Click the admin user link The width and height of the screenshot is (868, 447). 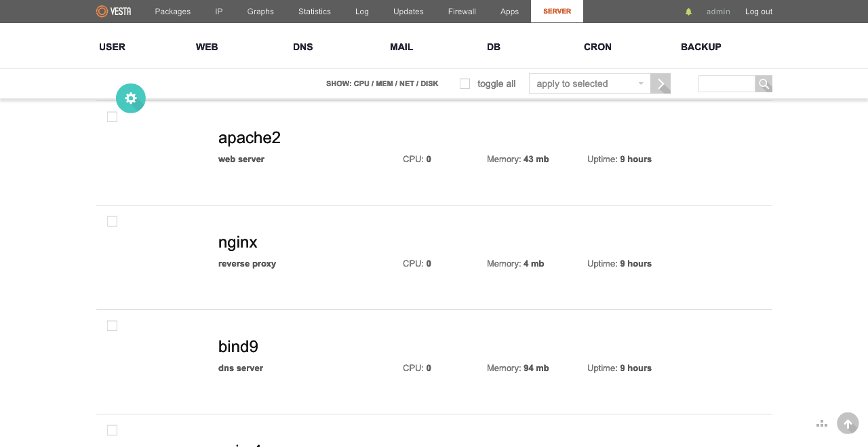[718, 12]
